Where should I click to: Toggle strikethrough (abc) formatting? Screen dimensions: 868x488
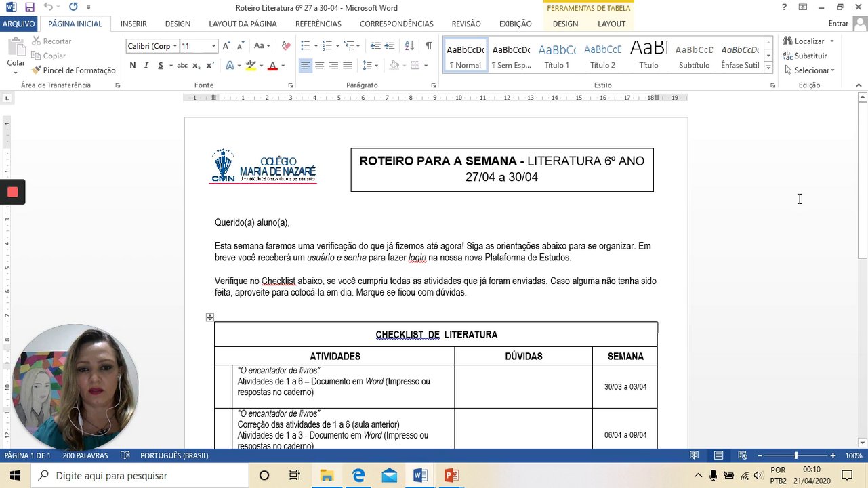tap(182, 66)
